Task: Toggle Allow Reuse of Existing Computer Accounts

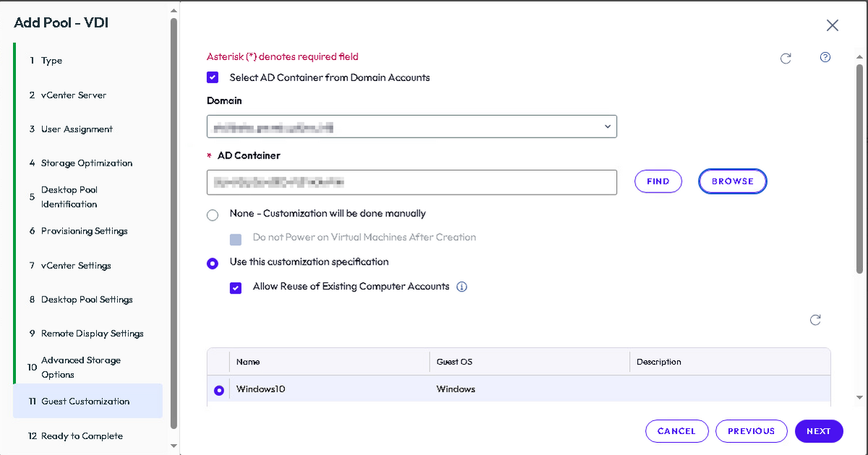Action: pos(236,287)
